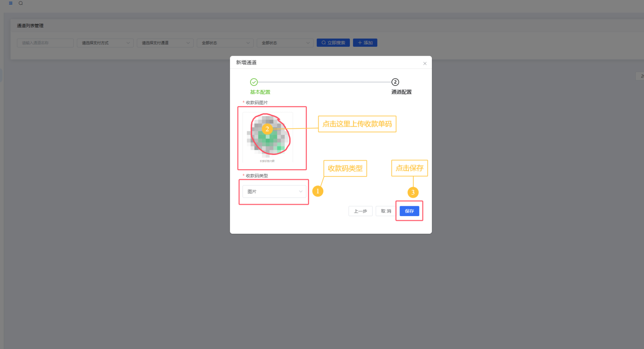
Task: Click the hamburger menu icon
Action: [x=11, y=3]
